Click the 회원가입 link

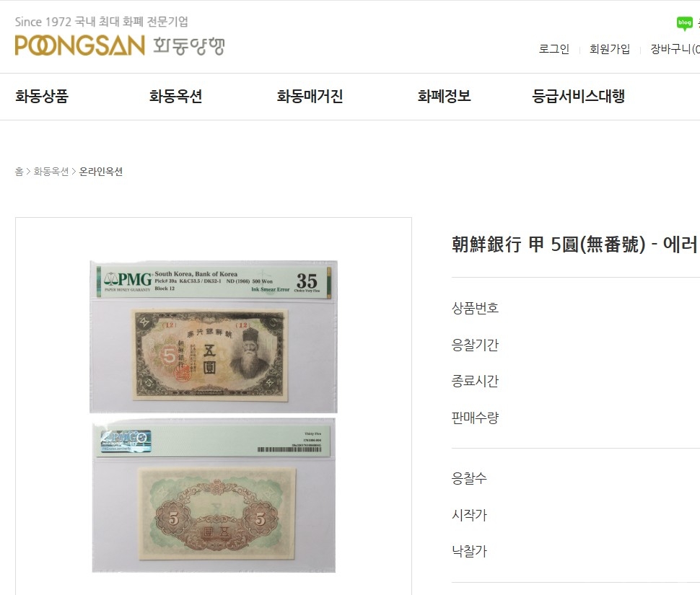point(610,49)
